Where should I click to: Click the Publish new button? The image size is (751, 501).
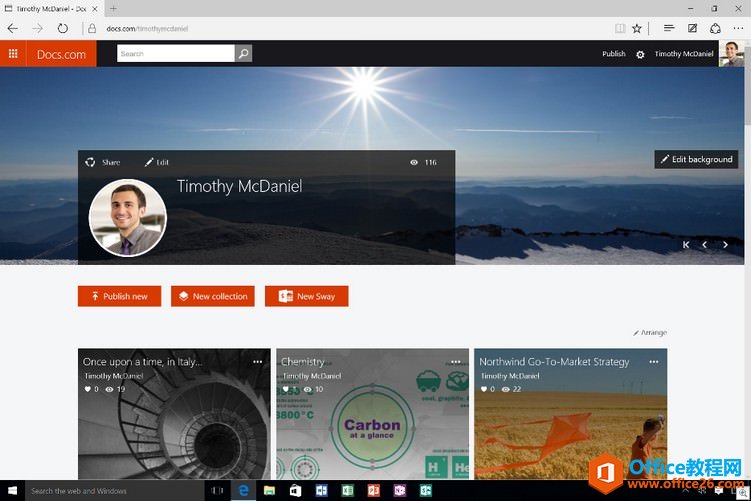(119, 296)
